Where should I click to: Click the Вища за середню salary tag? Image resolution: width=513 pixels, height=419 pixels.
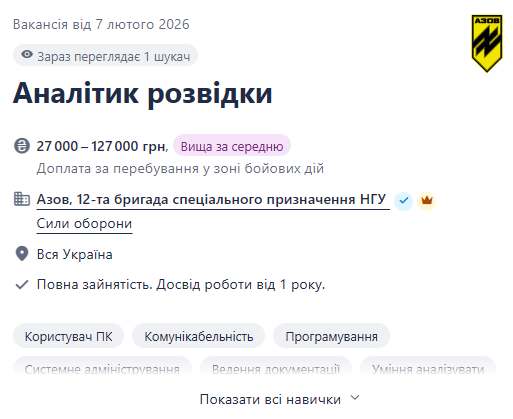(x=232, y=146)
